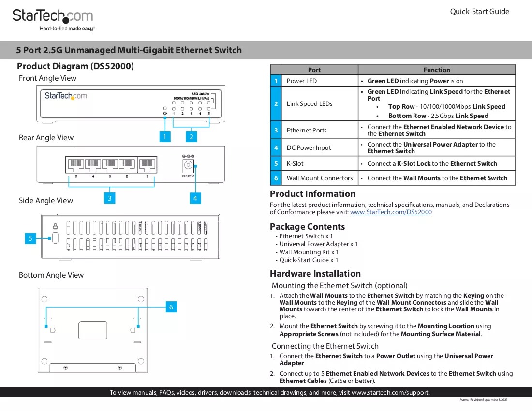532x411 pixels.
Task: Select the Link Speed LEDs table row
Action: click(x=393, y=104)
